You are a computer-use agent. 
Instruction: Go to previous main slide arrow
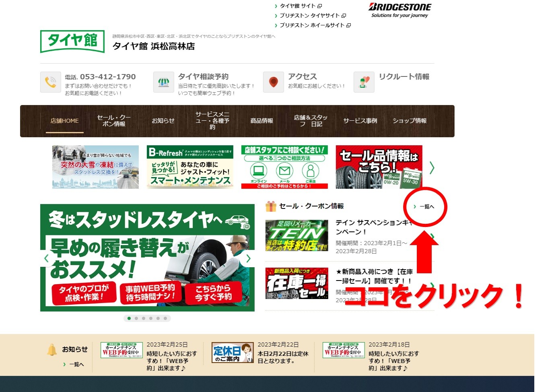[47, 258]
